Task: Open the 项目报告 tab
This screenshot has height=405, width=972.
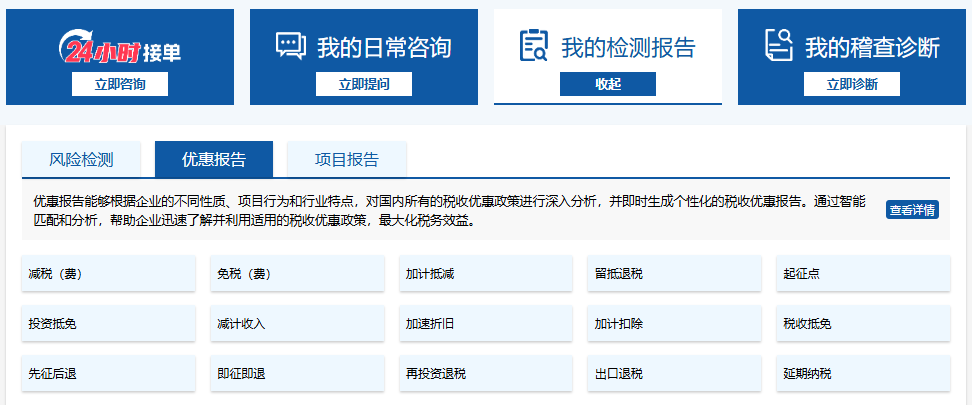Action: (x=346, y=159)
